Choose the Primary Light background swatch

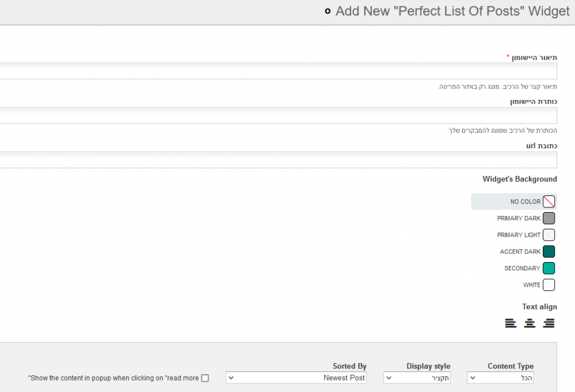[549, 235]
